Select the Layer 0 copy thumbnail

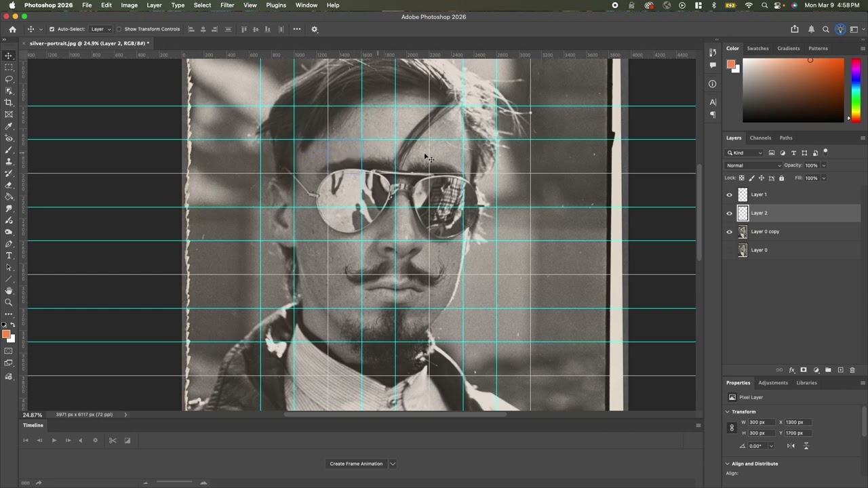point(743,232)
